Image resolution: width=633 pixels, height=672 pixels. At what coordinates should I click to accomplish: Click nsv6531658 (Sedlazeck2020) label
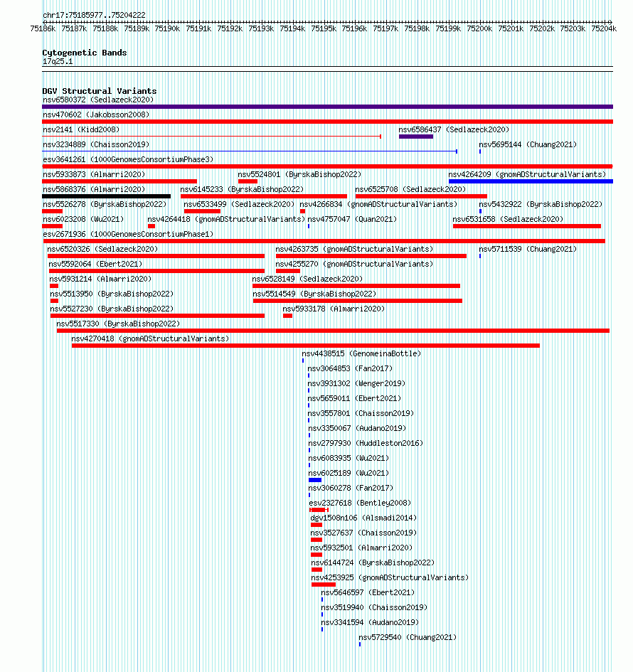(508, 220)
